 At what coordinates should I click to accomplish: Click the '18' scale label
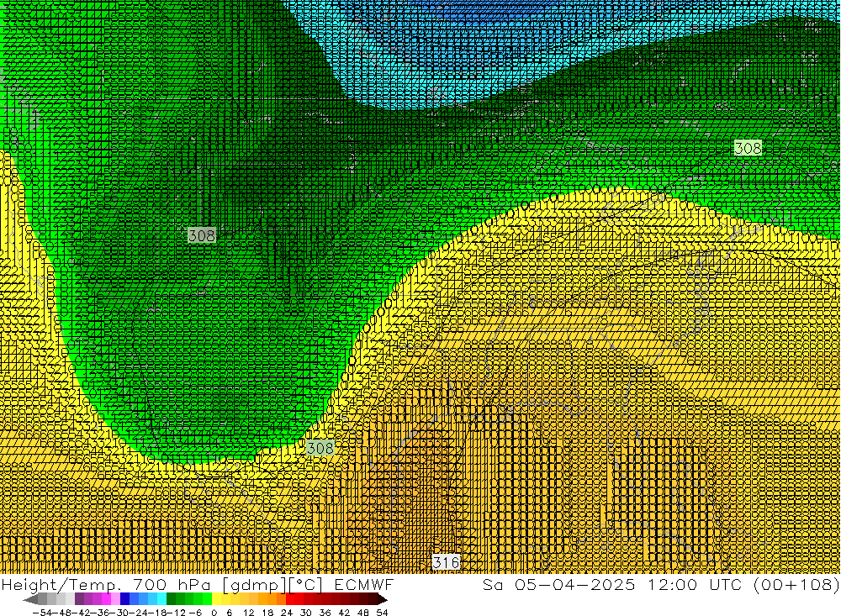[x=267, y=613]
